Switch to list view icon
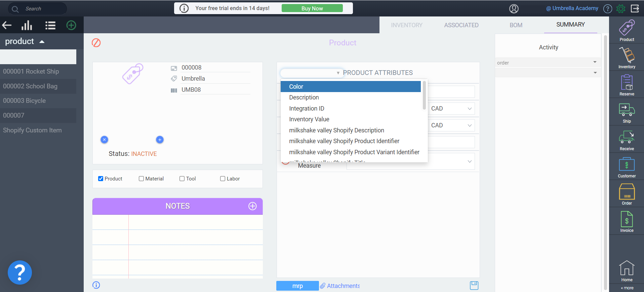This screenshot has height=292, width=644. (x=50, y=25)
